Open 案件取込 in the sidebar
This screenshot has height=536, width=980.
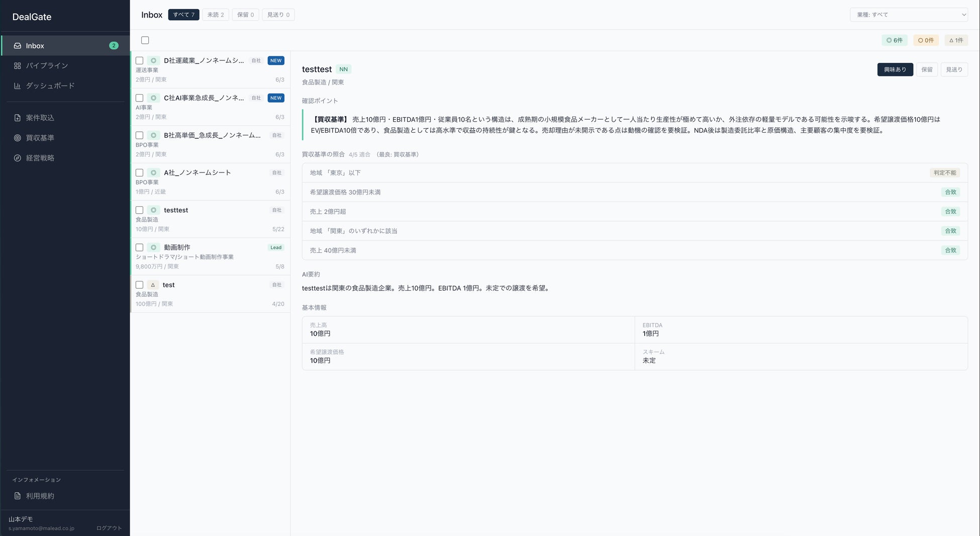click(x=65, y=118)
